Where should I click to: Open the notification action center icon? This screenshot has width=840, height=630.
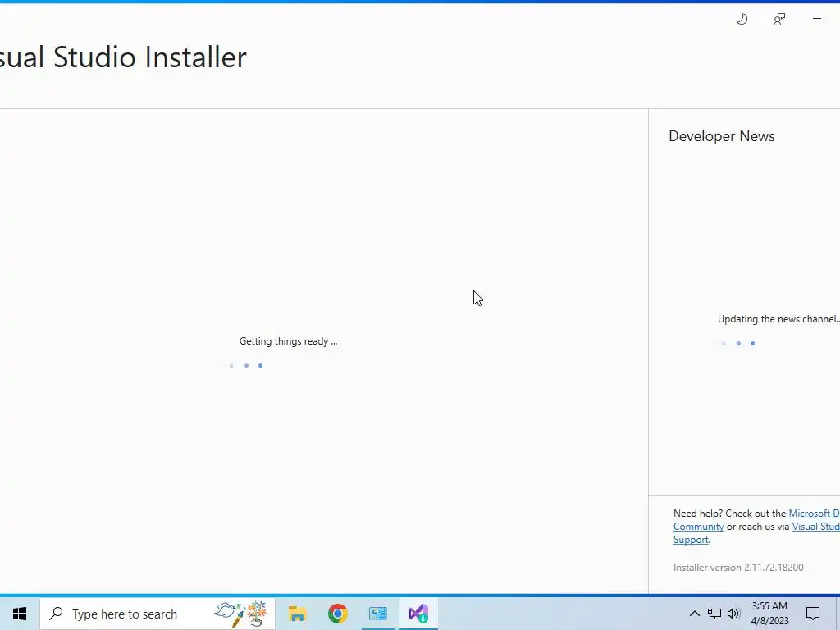click(813, 614)
